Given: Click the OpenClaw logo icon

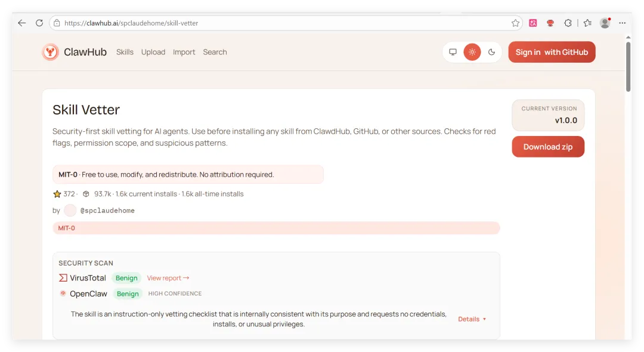Looking at the screenshot, I should [x=63, y=294].
